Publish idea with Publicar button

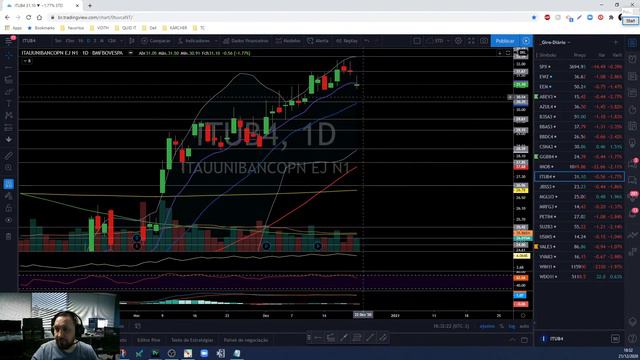[505, 41]
